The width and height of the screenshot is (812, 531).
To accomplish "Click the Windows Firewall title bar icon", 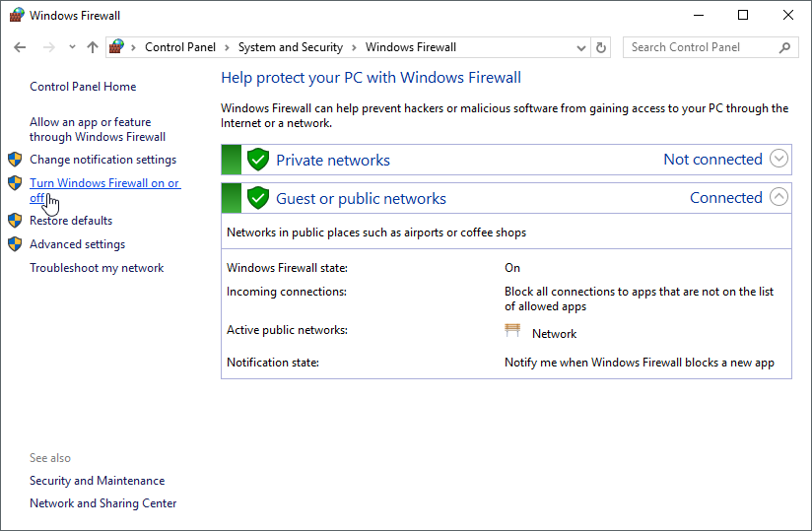I will click(x=17, y=15).
